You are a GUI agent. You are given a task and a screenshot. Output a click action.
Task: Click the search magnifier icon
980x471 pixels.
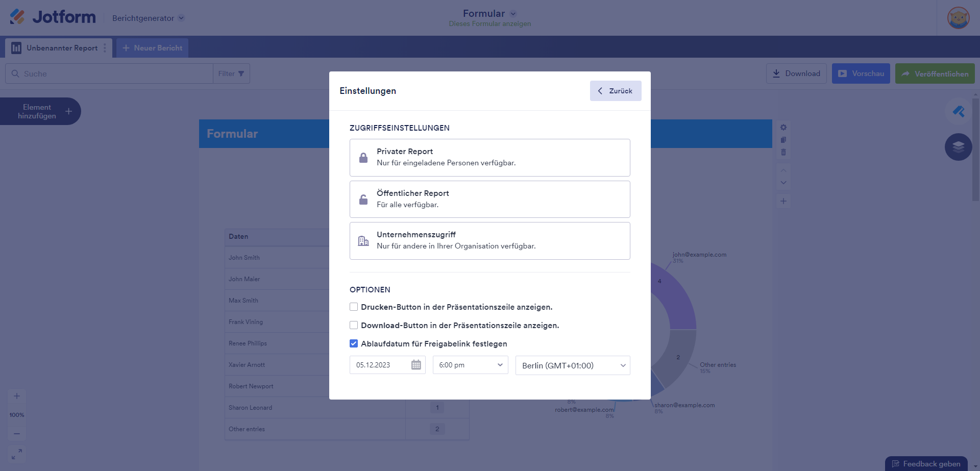click(x=15, y=73)
